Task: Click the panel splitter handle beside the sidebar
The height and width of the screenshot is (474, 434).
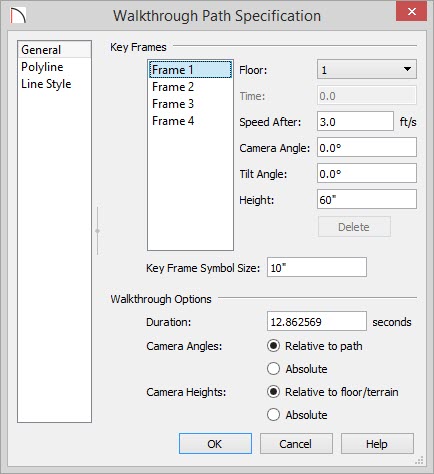Action: pyautogui.click(x=97, y=231)
